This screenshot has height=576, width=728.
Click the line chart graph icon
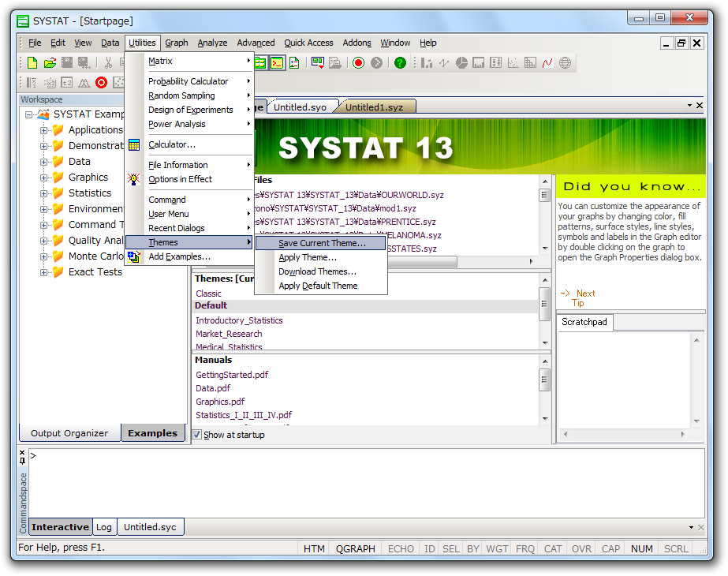pyautogui.click(x=444, y=62)
